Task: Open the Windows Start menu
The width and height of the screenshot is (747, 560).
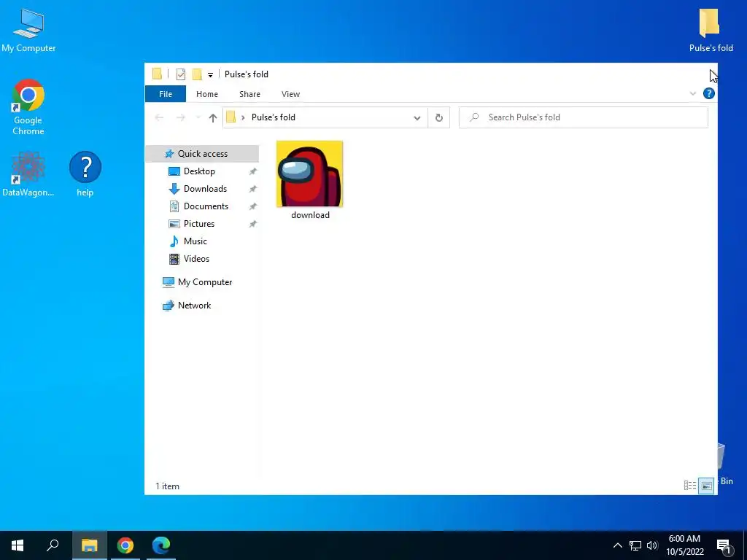Action: point(18,545)
